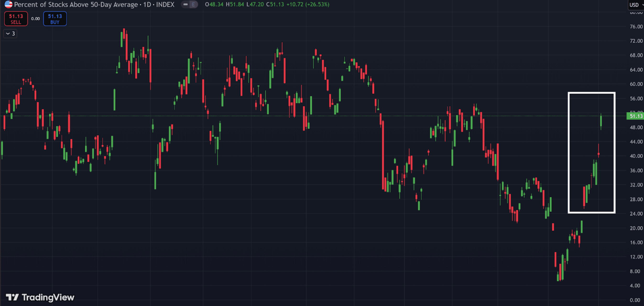Click the symbol title Percent of Stocks Above 50-Day Average
Image resolution: width=644 pixels, height=306 pixels.
tap(76, 5)
